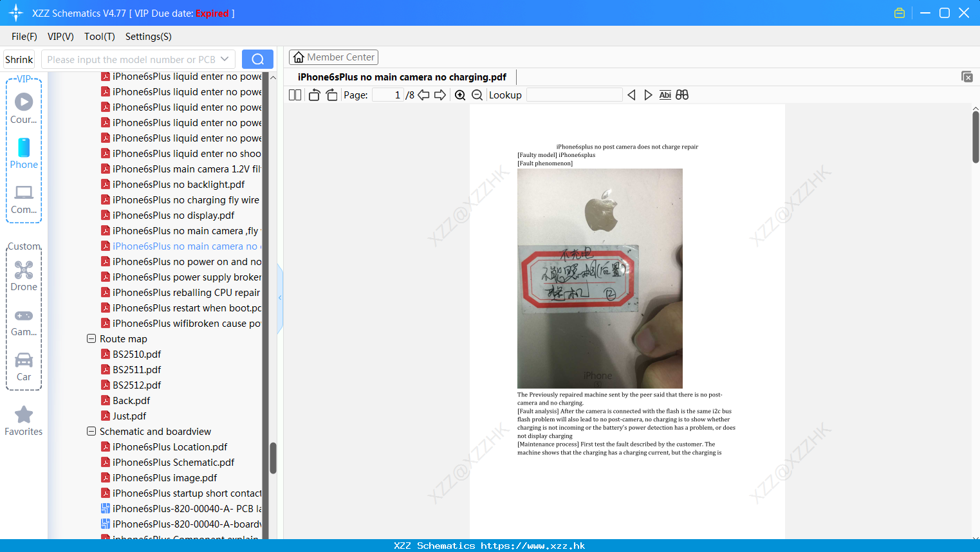Open BS2511.pdf
The height and width of the screenshot is (552, 980).
131,369
